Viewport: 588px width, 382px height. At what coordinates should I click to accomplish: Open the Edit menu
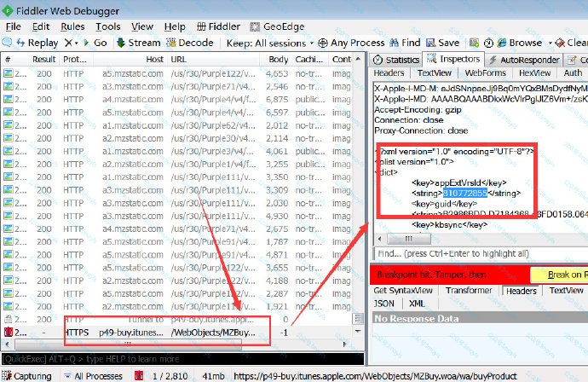(41, 26)
